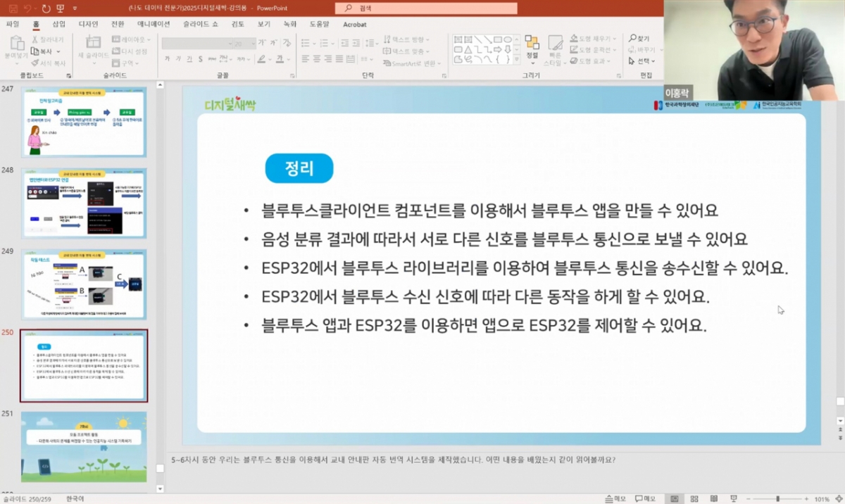Expand the 레이아웃 dropdown
This screenshot has width=845, height=504.
click(130, 39)
